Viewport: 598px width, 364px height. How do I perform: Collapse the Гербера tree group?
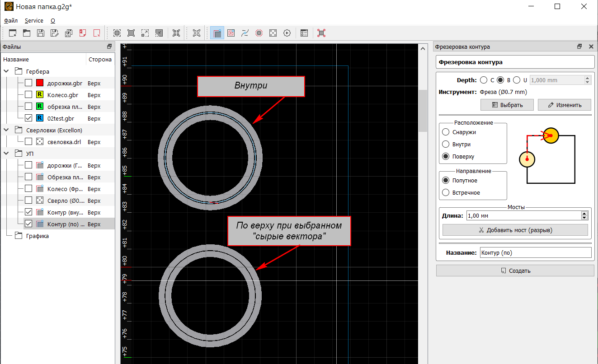[x=7, y=71]
